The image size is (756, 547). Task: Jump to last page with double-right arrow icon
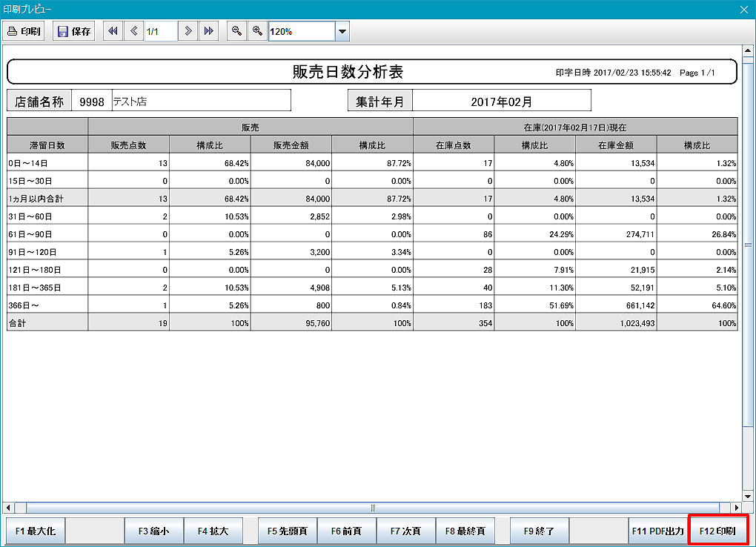[x=209, y=30]
